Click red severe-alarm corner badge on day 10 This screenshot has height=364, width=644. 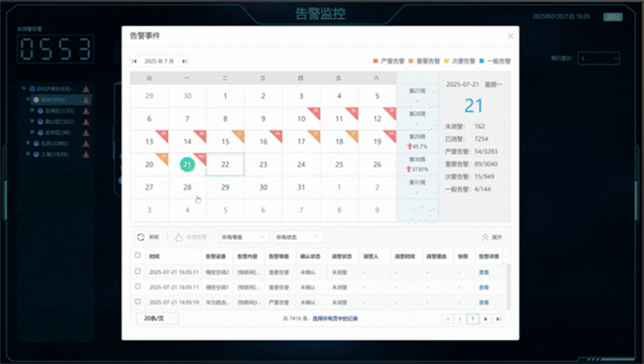[x=315, y=112]
